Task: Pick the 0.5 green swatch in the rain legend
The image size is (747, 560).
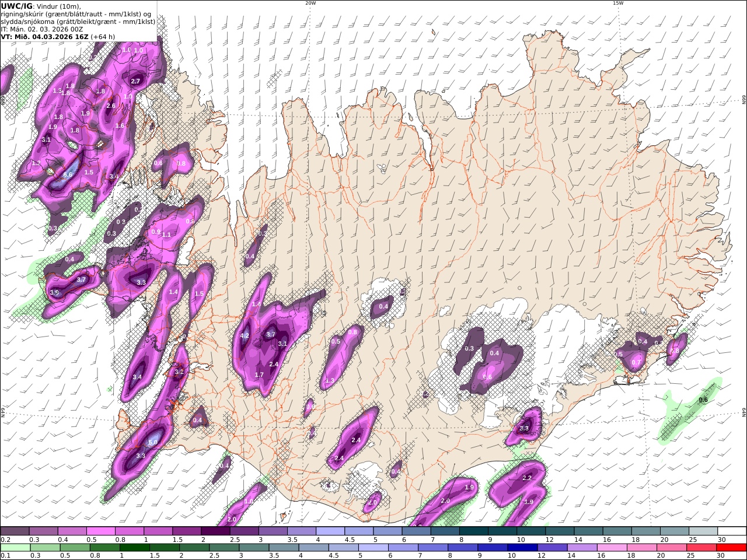Action: point(74,548)
